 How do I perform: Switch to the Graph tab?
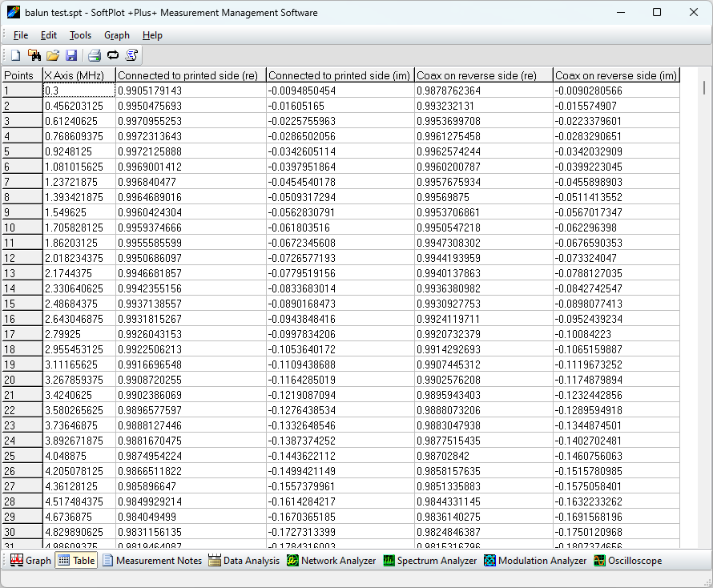[x=30, y=561]
